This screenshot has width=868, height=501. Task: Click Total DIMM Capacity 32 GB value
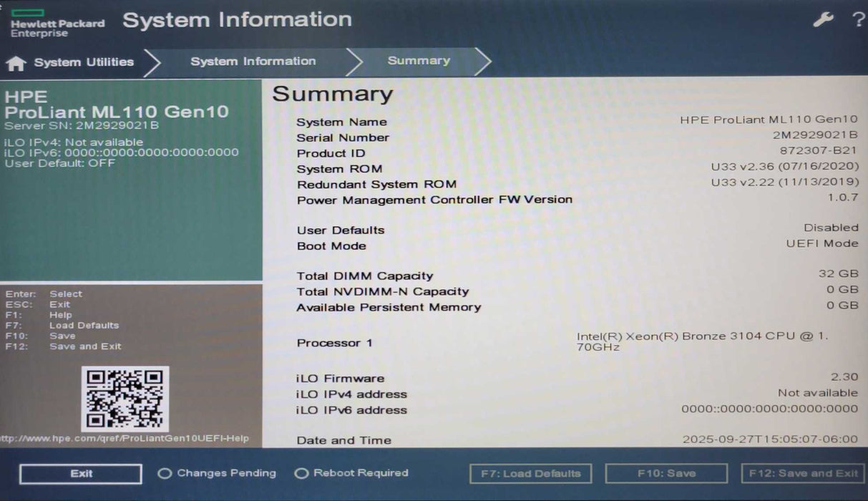[x=838, y=274]
